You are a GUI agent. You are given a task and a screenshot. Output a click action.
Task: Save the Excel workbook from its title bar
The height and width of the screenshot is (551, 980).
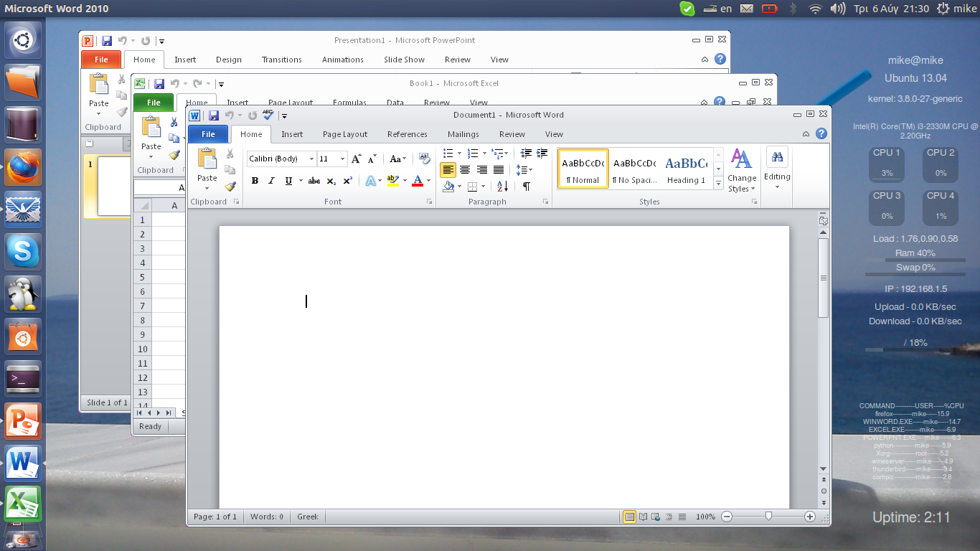click(x=159, y=83)
